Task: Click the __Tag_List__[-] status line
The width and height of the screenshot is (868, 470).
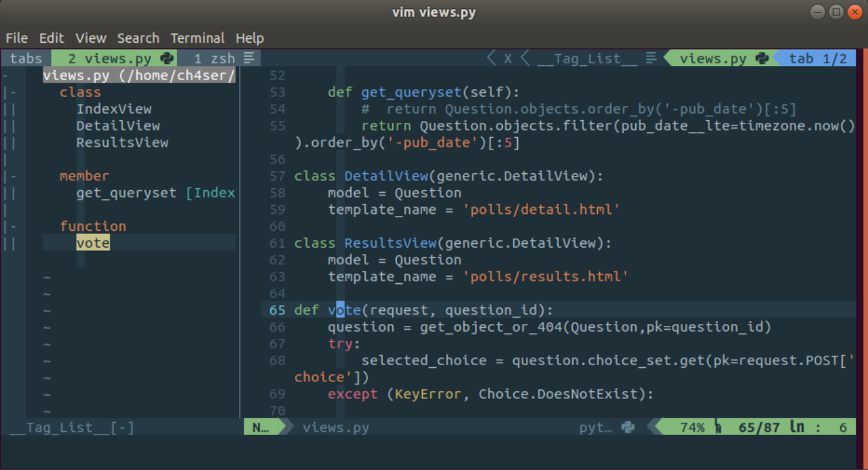Action: [x=72, y=427]
